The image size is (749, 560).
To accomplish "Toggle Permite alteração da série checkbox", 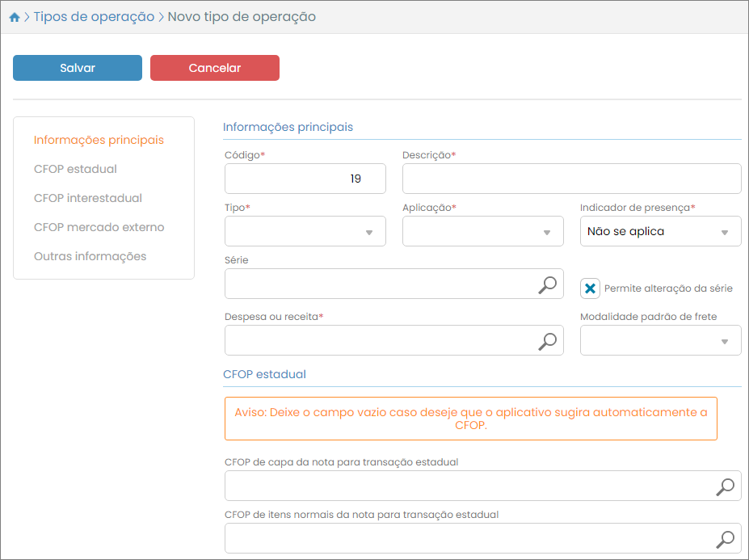I will point(591,288).
